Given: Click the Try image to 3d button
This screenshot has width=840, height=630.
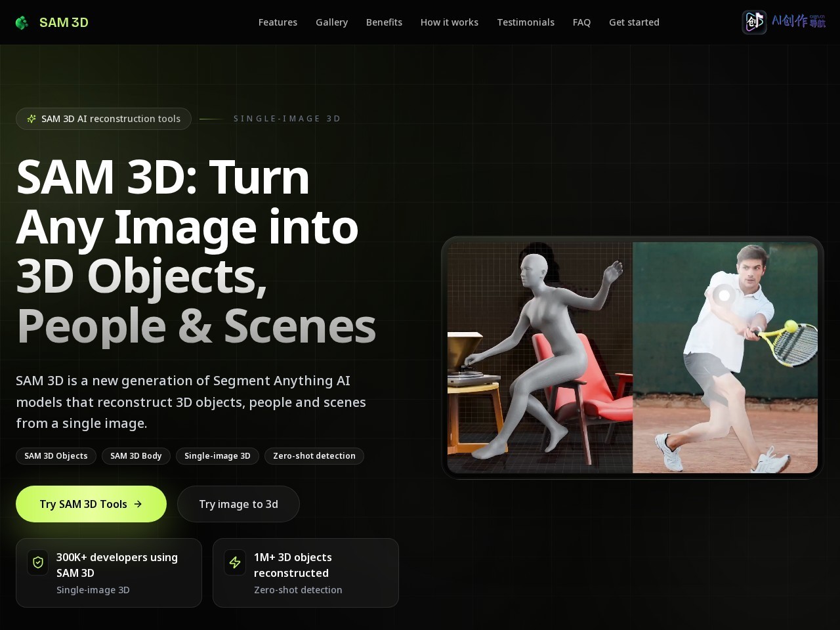Looking at the screenshot, I should (x=238, y=504).
